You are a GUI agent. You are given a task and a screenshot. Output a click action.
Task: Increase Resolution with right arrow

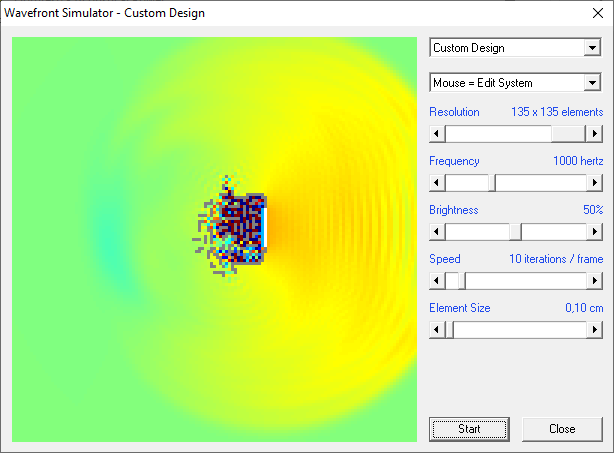pos(594,134)
